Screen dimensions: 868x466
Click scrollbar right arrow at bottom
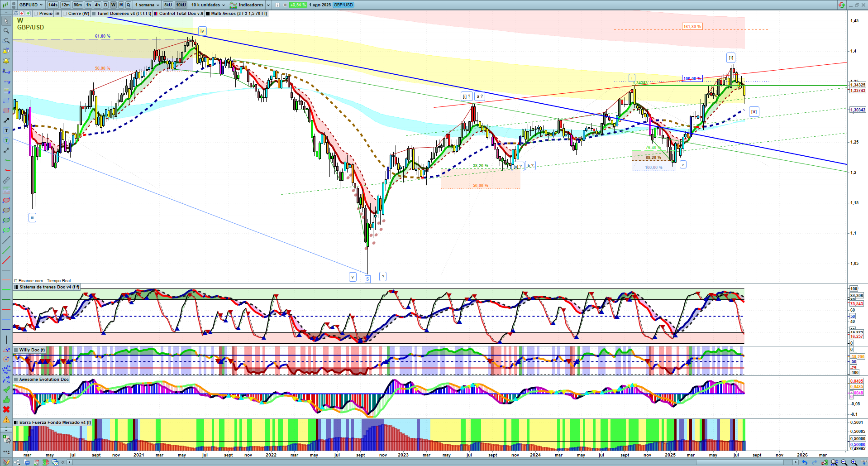tap(796, 462)
